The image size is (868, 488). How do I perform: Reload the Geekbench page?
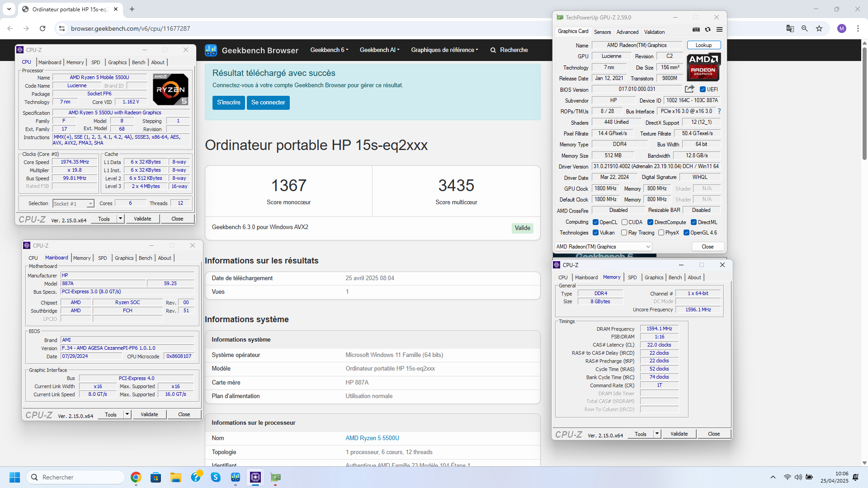(42, 28)
